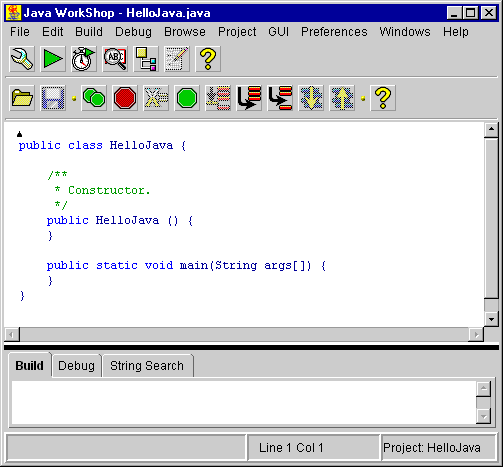This screenshot has height=467, width=503.
Task: Click editor horizontal scrollbar right arrow
Action: pyautogui.click(x=476, y=334)
